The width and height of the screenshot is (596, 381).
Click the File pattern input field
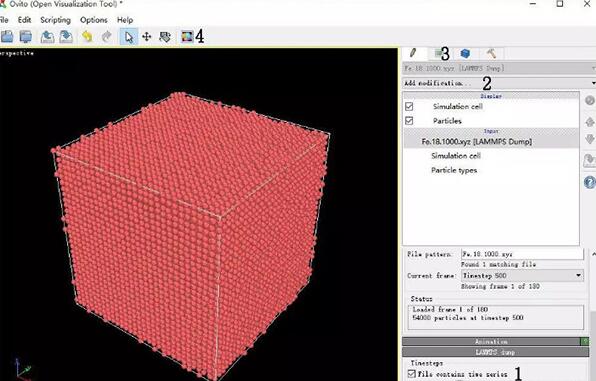522,254
